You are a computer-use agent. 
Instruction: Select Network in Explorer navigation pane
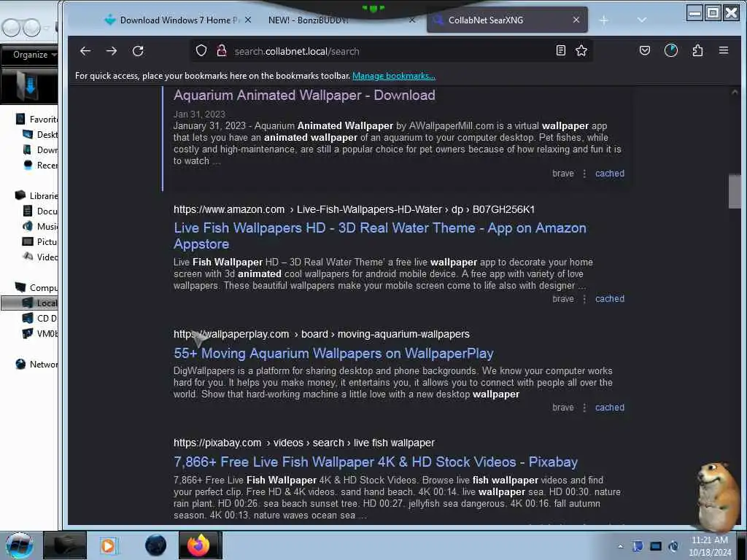pos(36,365)
